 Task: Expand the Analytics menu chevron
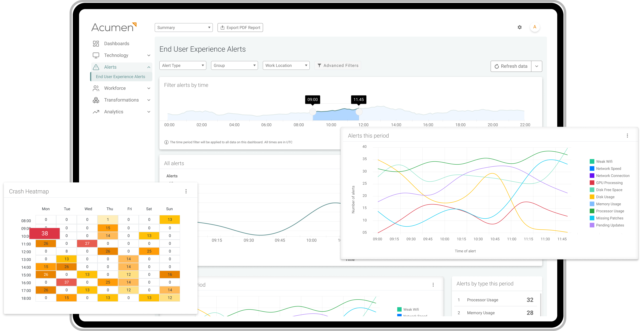pyautogui.click(x=149, y=112)
